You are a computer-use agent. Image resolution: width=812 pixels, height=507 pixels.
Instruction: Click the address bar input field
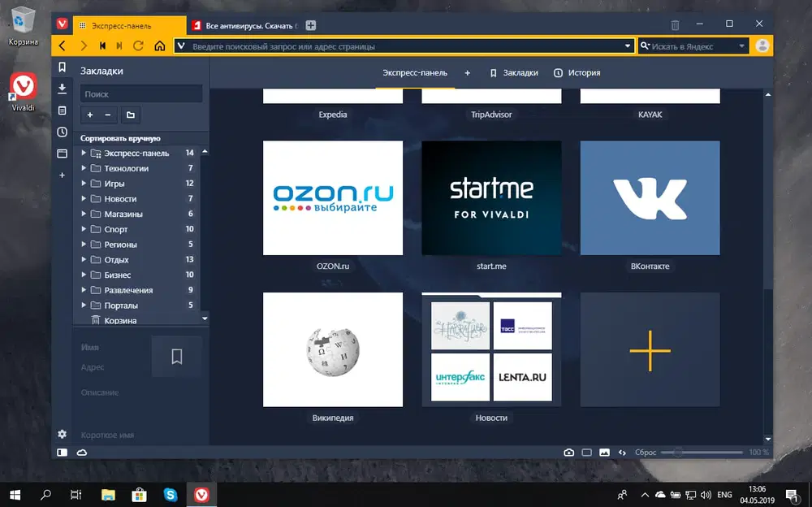pyautogui.click(x=404, y=46)
